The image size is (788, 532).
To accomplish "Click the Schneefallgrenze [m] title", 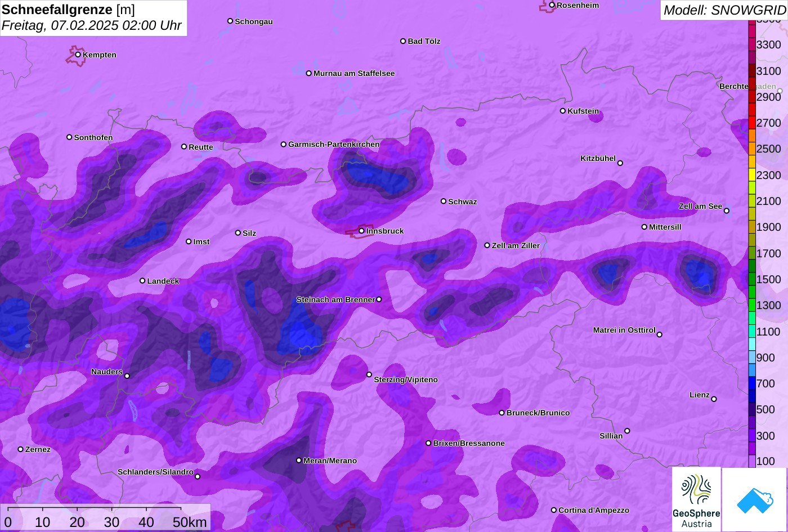I will [68, 10].
